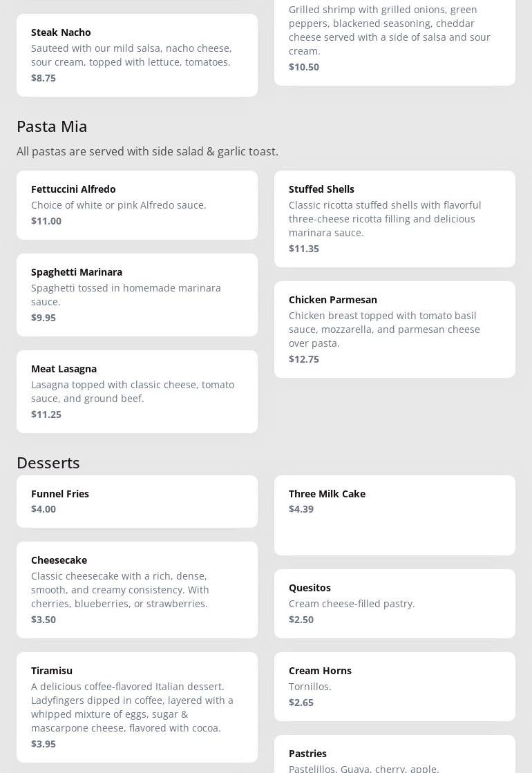Select Funnel Fries dessert
Screen dimensions: 532x773
click(x=137, y=501)
